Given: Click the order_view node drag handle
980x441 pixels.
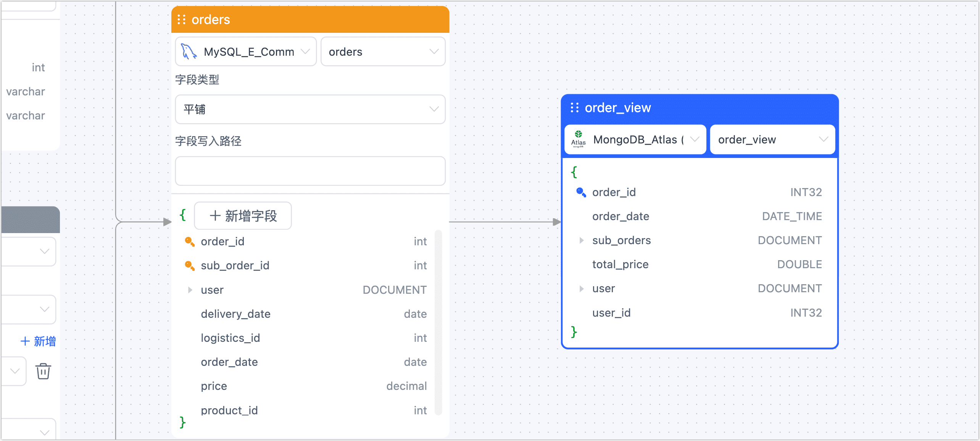Looking at the screenshot, I should pyautogui.click(x=574, y=108).
